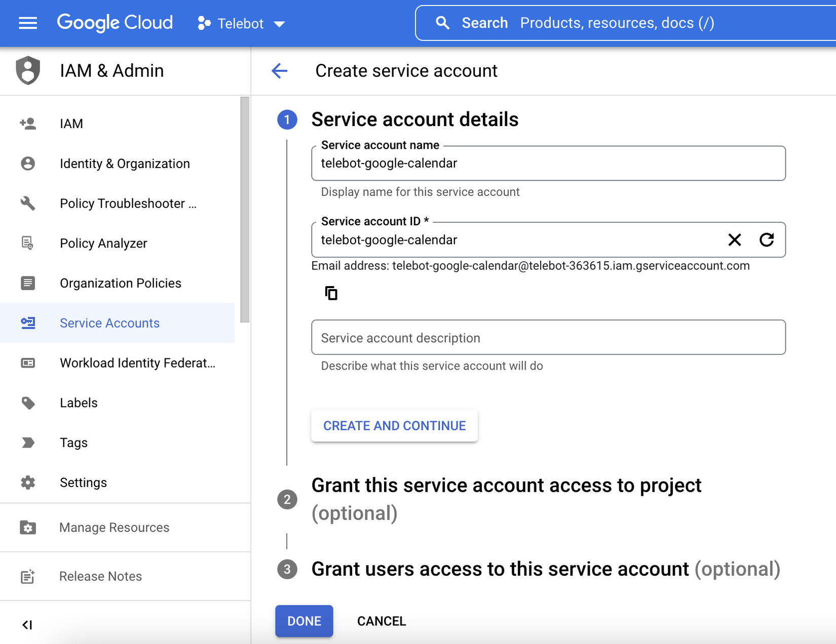Viewport: 836px width, 644px height.
Task: Cancel the service account creation
Action: [382, 621]
